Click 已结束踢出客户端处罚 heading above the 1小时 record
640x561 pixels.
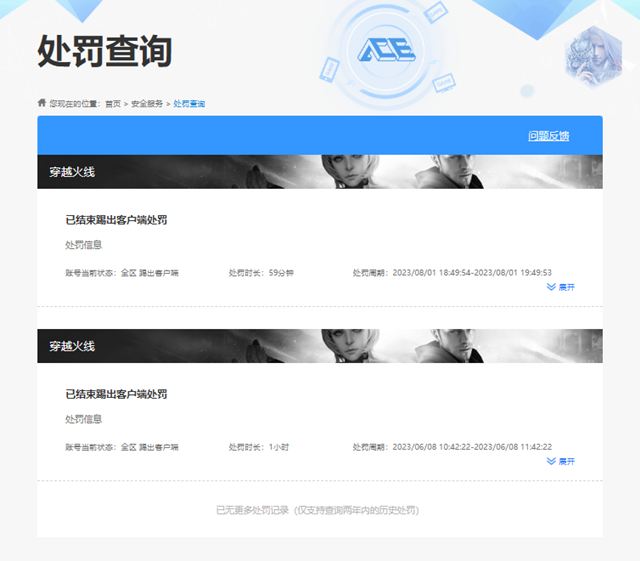pyautogui.click(x=116, y=394)
